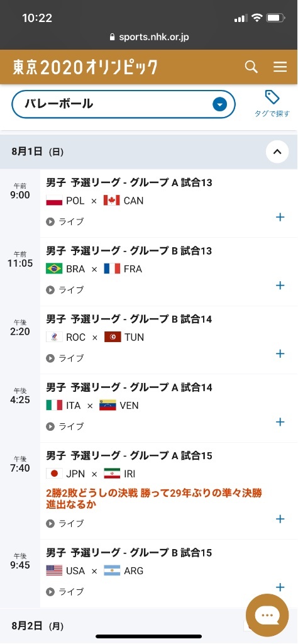Tap the sports.nhk.or.jp address bar
The image size is (298, 644).
coord(149,37)
